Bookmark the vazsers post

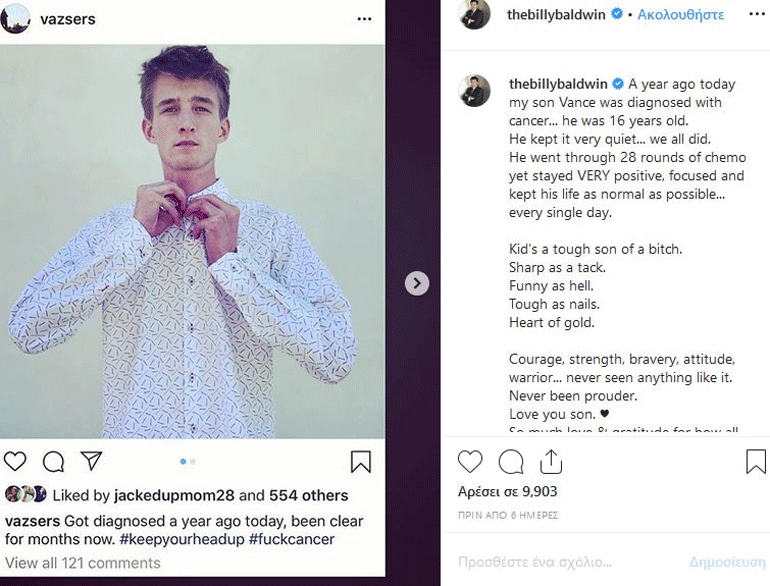(361, 461)
